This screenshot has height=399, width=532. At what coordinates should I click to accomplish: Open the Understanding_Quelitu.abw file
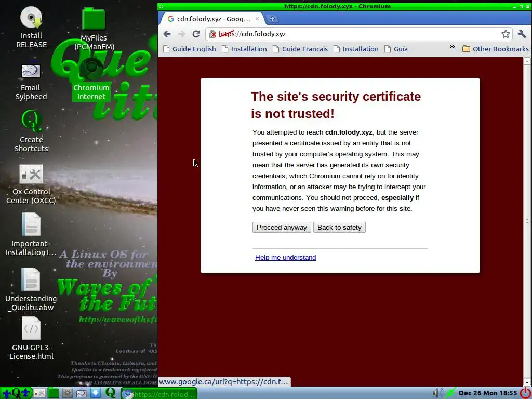pyautogui.click(x=31, y=290)
